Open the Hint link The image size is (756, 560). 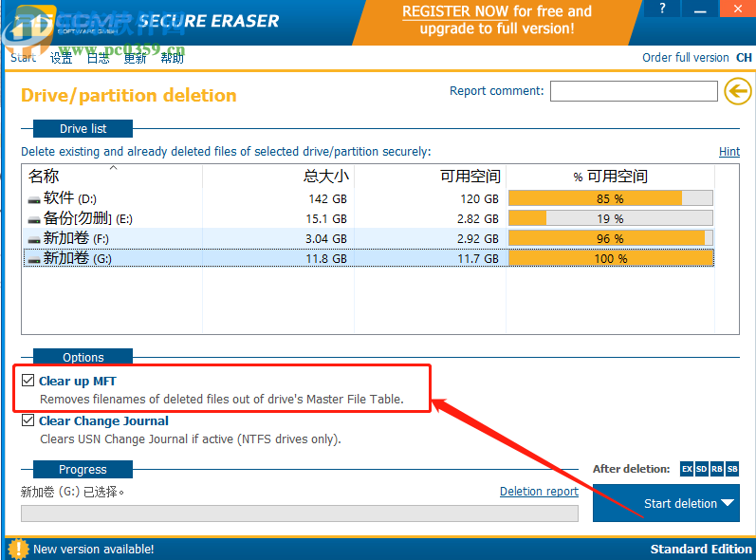click(729, 152)
